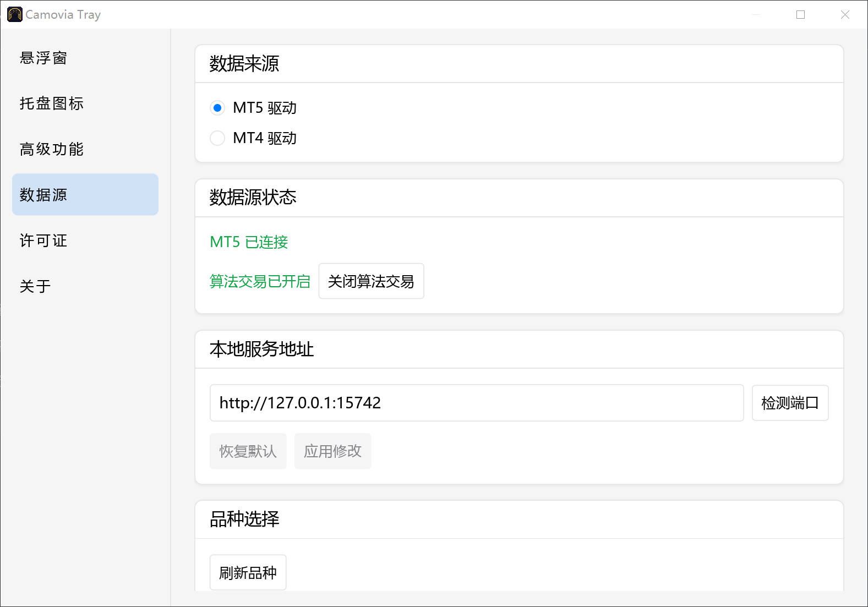
Task: Click the 数据来源 section heading
Action: pyautogui.click(x=244, y=64)
